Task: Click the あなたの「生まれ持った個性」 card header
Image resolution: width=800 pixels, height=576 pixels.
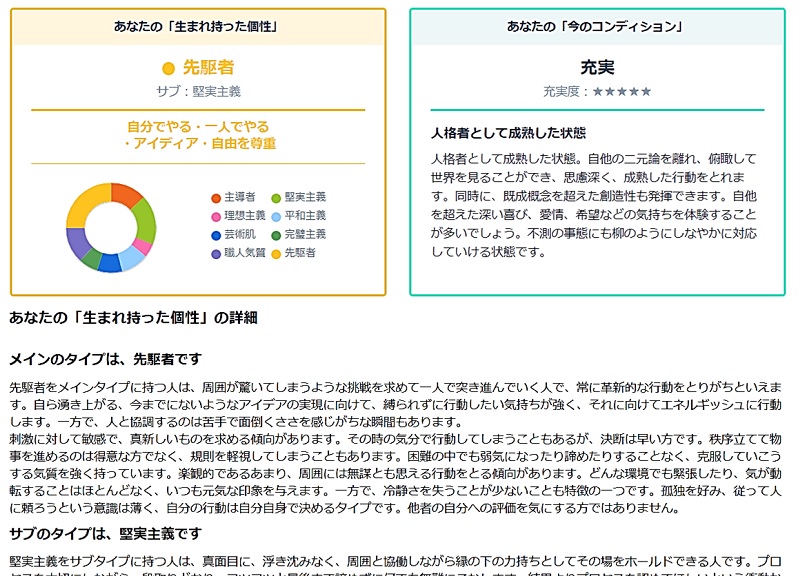Action: (x=197, y=27)
